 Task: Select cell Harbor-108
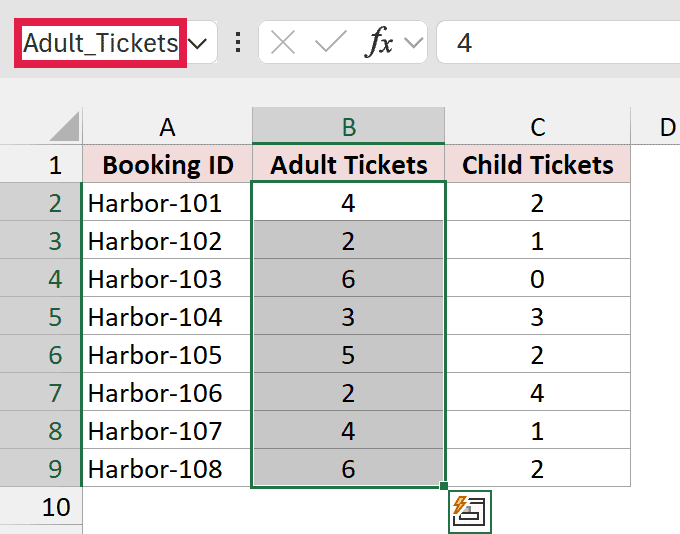point(167,468)
